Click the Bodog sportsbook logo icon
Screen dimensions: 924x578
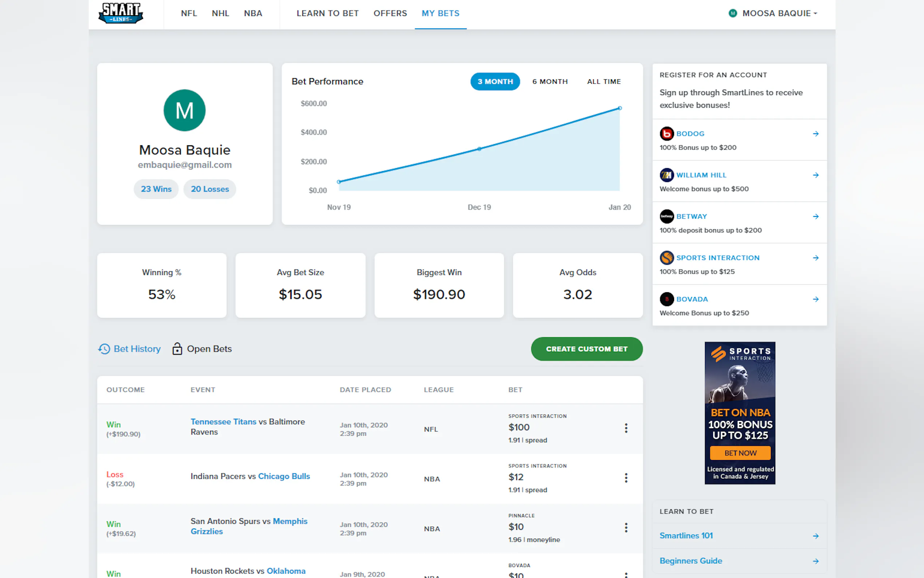point(666,134)
